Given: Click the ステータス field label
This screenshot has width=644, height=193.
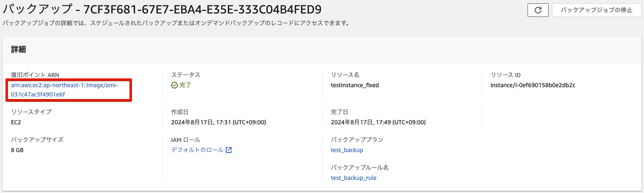Looking at the screenshot, I should pyautogui.click(x=185, y=75).
